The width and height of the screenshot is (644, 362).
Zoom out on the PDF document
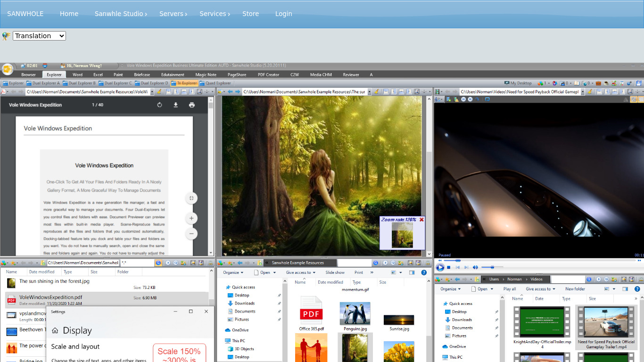191,234
